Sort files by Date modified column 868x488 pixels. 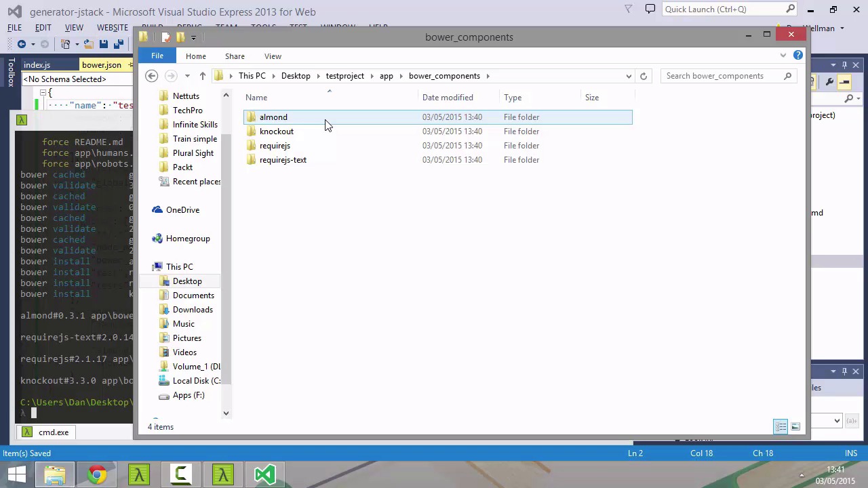tap(448, 98)
